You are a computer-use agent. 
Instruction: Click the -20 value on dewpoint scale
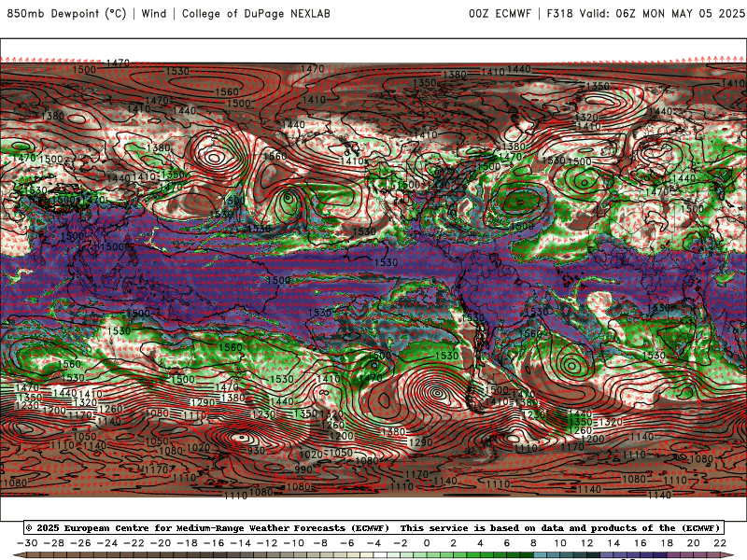click(x=161, y=543)
